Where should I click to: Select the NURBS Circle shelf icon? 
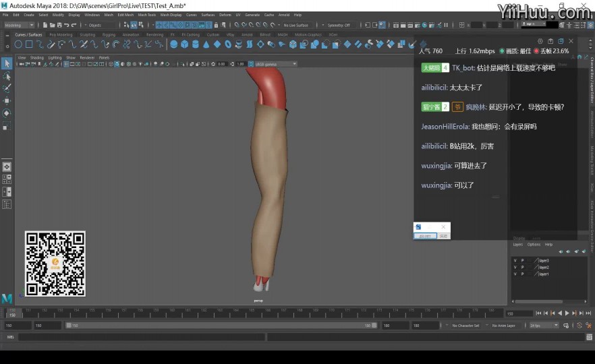18,44
